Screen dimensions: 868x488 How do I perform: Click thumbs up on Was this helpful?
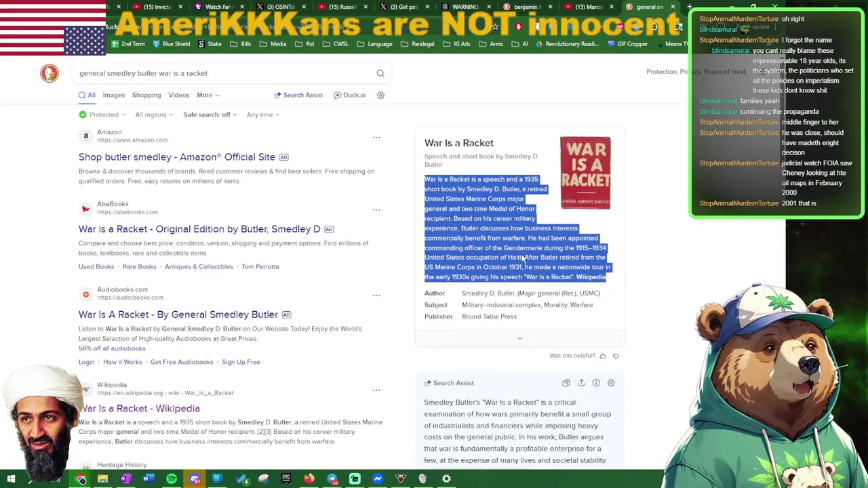(x=602, y=356)
